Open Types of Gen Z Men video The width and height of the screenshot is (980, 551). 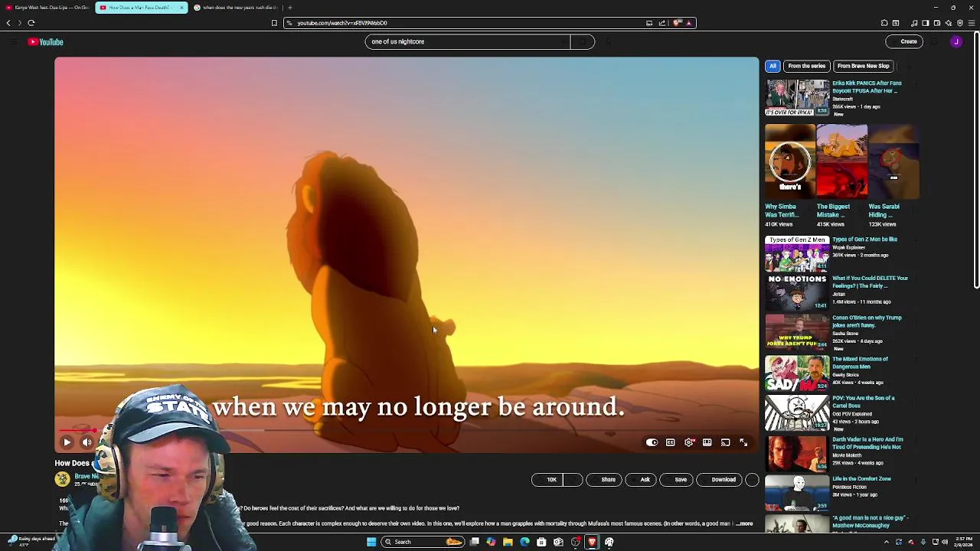[x=797, y=253]
